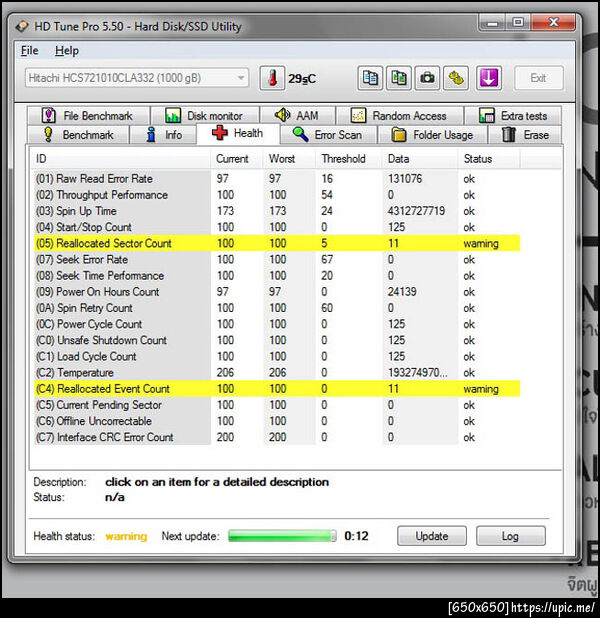Click the Worst column header
The height and width of the screenshot is (618, 600).
289,159
